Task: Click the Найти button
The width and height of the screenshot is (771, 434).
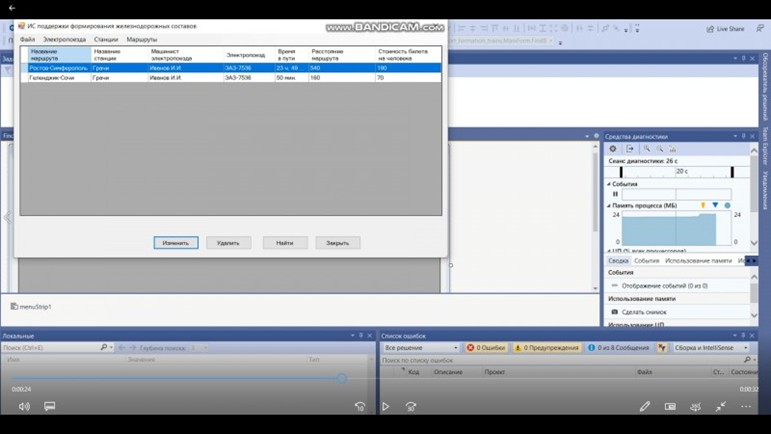Action: [x=285, y=243]
